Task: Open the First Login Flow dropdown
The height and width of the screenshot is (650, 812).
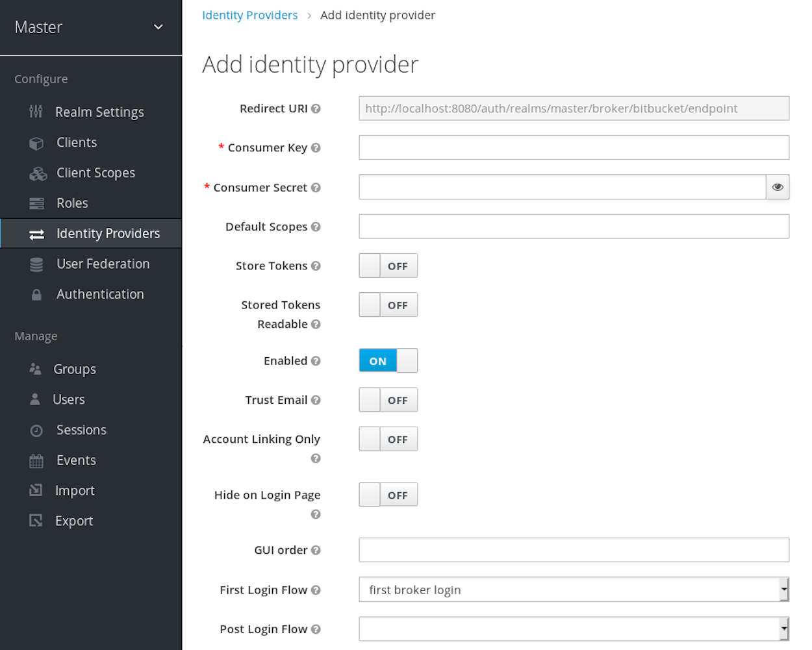Action: pos(574,590)
